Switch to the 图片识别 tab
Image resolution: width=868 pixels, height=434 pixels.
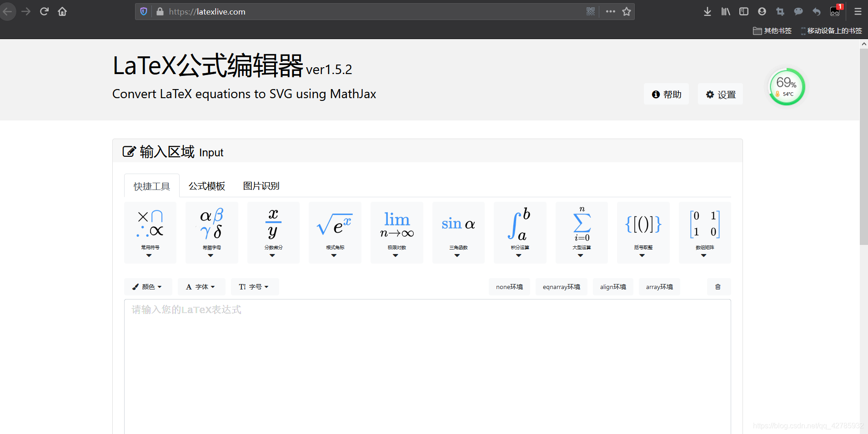click(261, 186)
